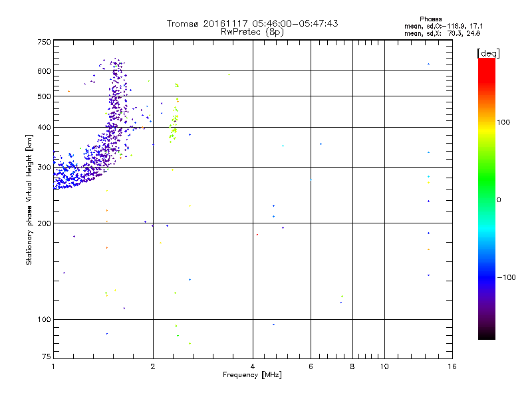Click the red data point near 4 MHz

(x=257, y=235)
